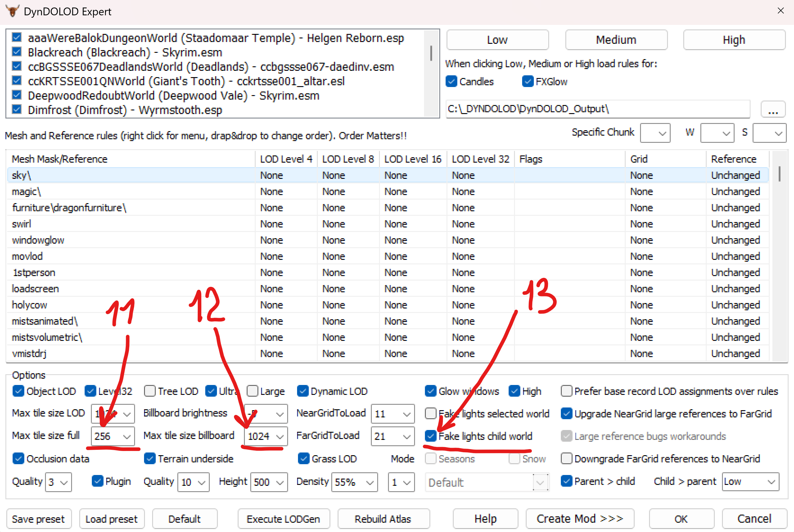Disable the Candles rules checkbox
Image resolution: width=794 pixels, height=532 pixels.
pyautogui.click(x=451, y=81)
